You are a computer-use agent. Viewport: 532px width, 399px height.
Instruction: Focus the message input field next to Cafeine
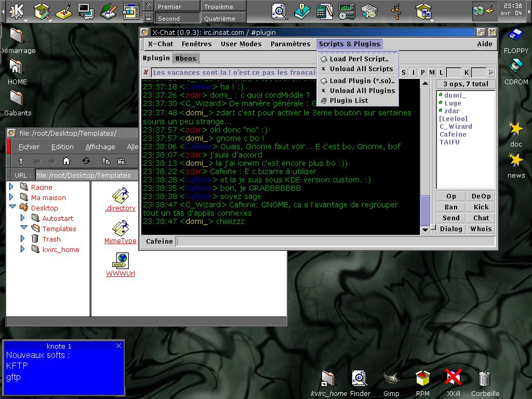[x=335, y=241]
